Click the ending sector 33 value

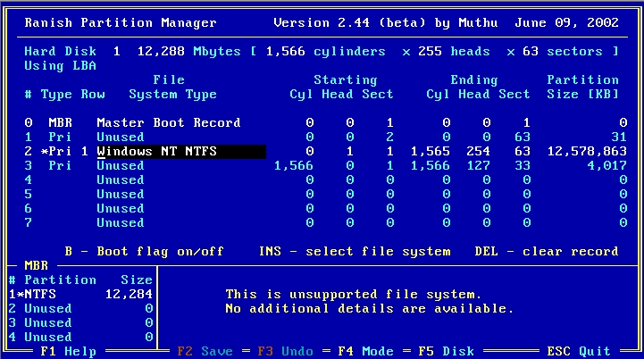[523, 166]
